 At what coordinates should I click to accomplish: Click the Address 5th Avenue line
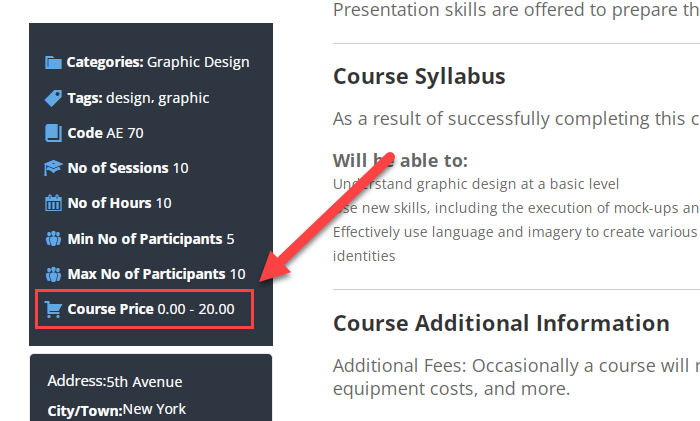coord(115,381)
